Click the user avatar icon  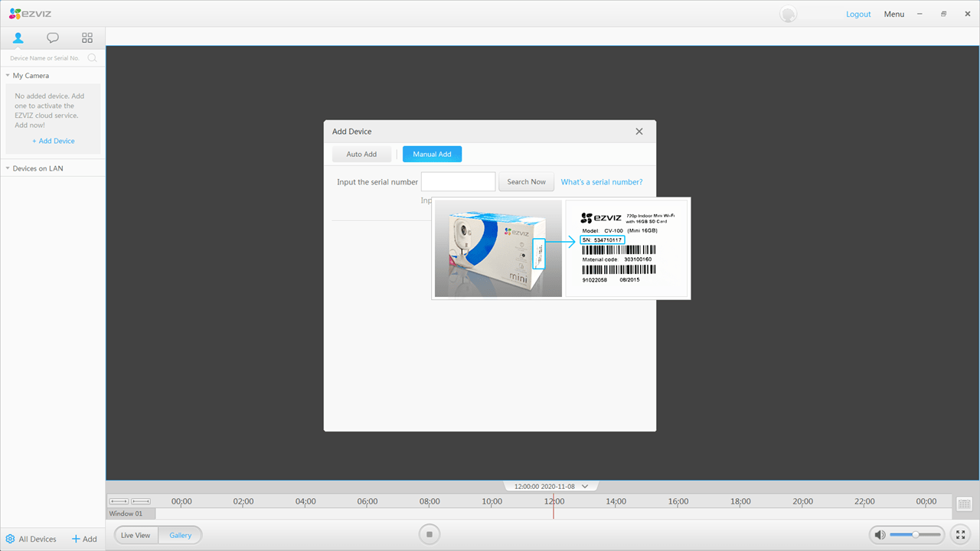(x=788, y=14)
